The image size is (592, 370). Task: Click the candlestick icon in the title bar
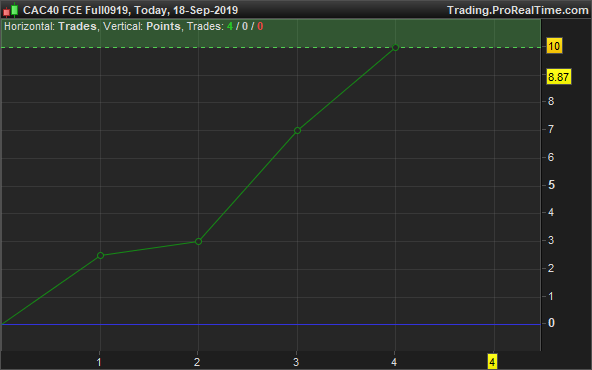(x=11, y=10)
